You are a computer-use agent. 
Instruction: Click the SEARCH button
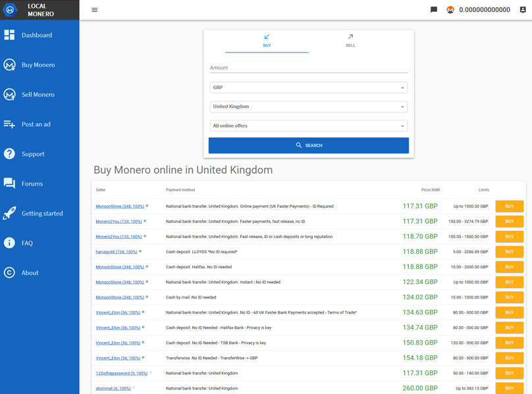tap(308, 145)
